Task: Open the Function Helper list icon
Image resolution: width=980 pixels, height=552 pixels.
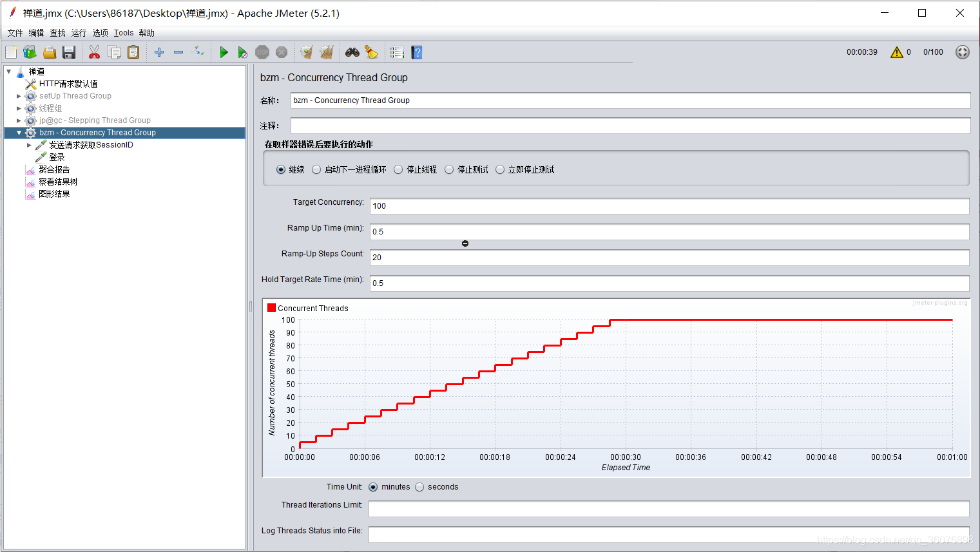Action: (397, 53)
